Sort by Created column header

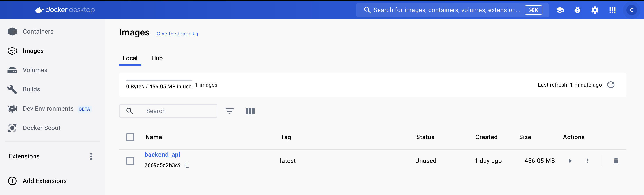(x=486, y=137)
